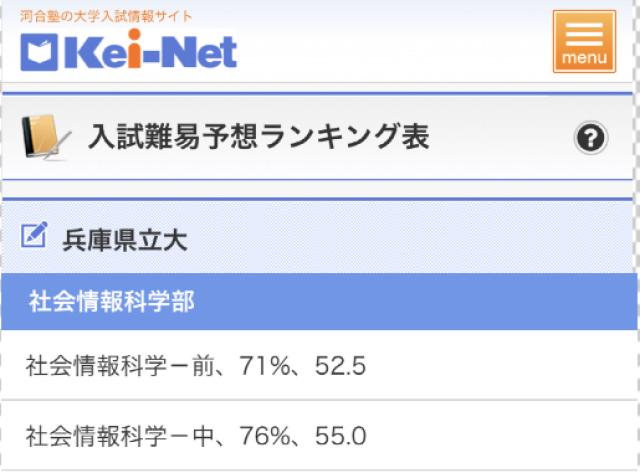Click the white site header area

point(400,45)
